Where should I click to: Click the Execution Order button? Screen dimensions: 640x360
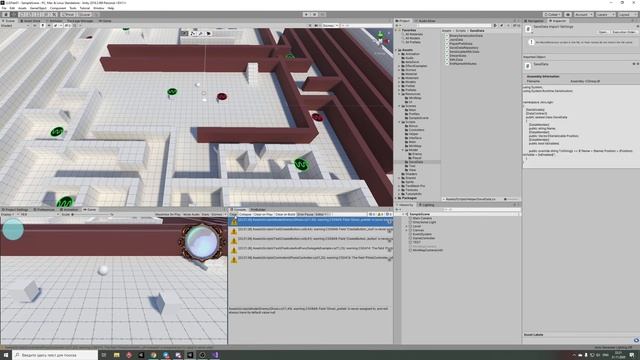click(x=624, y=32)
